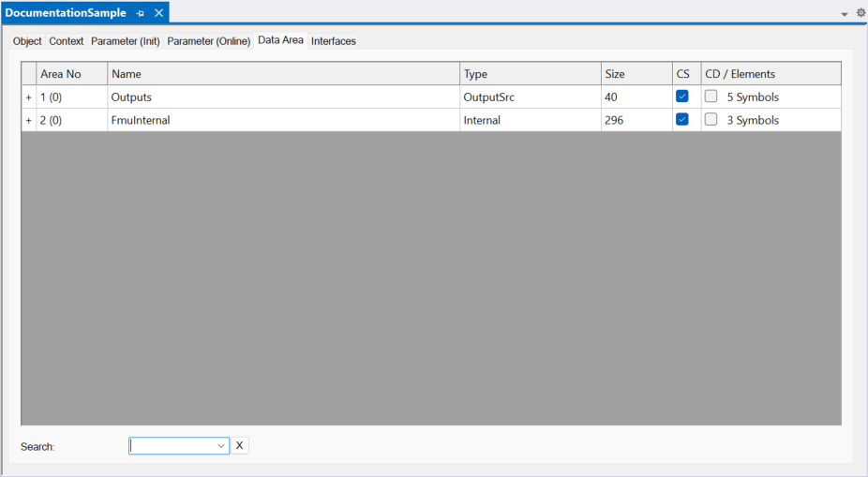The image size is (868, 477).
Task: Click the 5 Symbols text
Action: pos(753,97)
